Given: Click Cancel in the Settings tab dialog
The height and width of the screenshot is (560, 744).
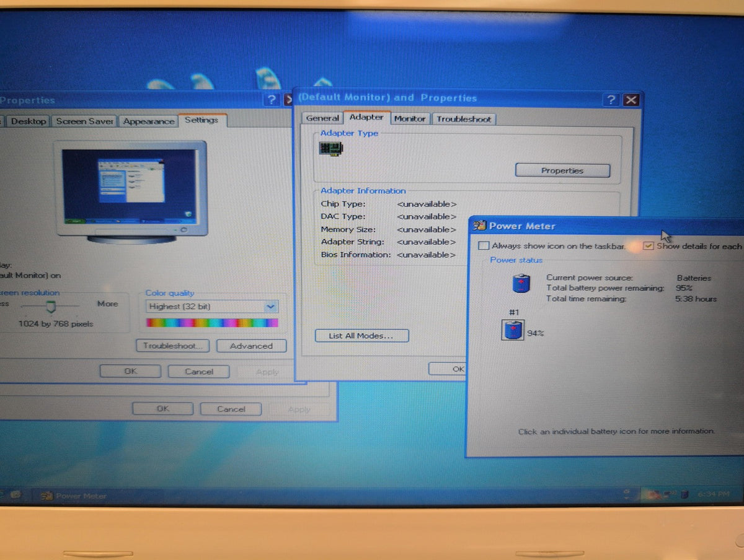Looking at the screenshot, I should 199,372.
